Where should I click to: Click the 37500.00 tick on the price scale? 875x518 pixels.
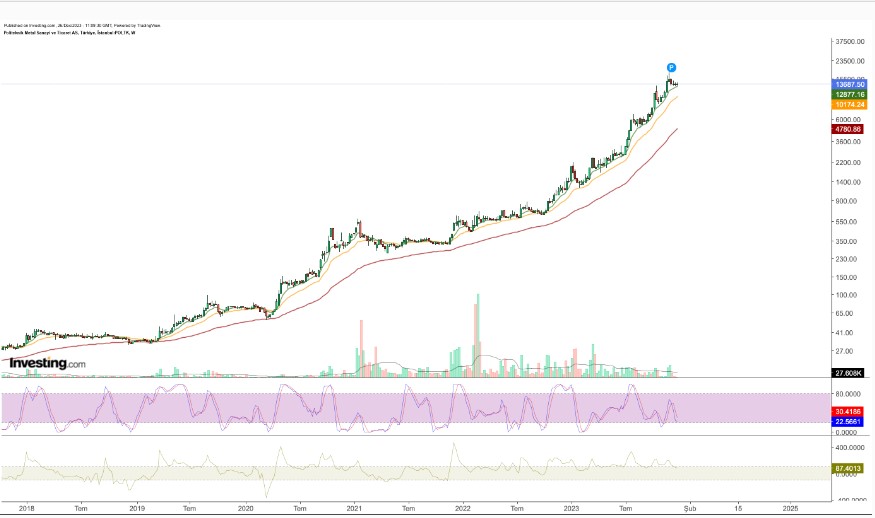tap(849, 42)
